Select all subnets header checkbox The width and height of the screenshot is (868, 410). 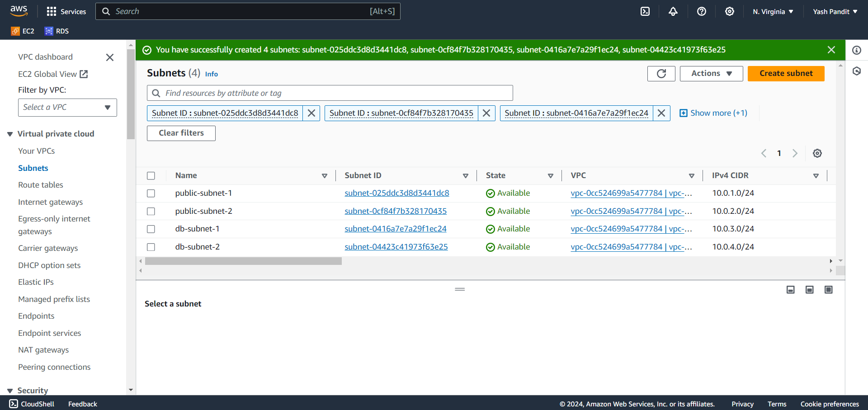pyautogui.click(x=151, y=176)
